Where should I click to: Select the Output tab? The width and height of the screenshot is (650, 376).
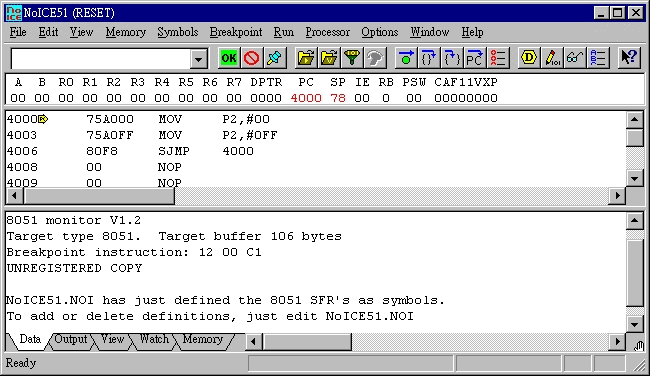click(x=71, y=340)
